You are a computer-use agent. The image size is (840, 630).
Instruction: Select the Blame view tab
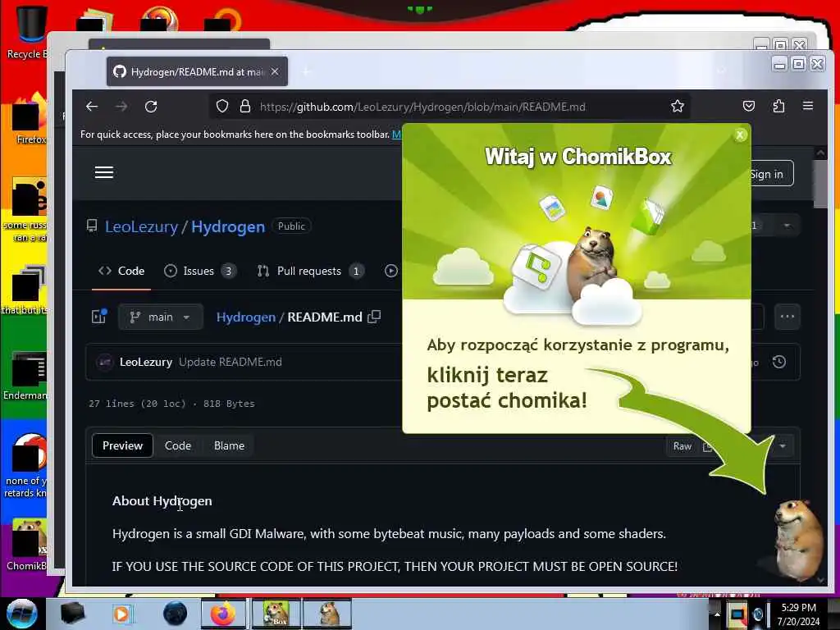click(x=230, y=445)
